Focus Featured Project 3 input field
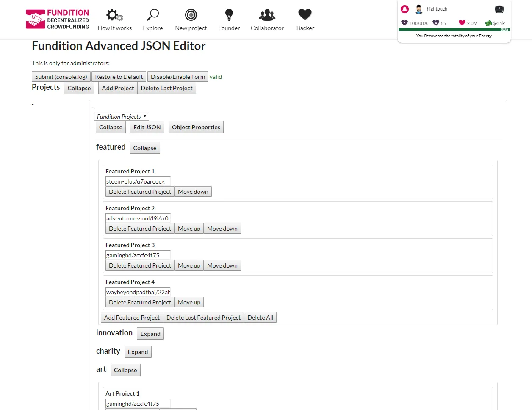 tap(138, 255)
